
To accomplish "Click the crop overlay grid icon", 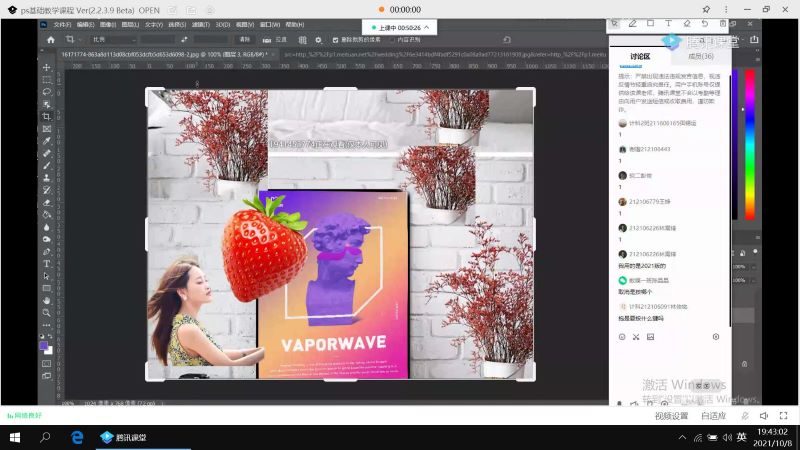I will [x=303, y=40].
